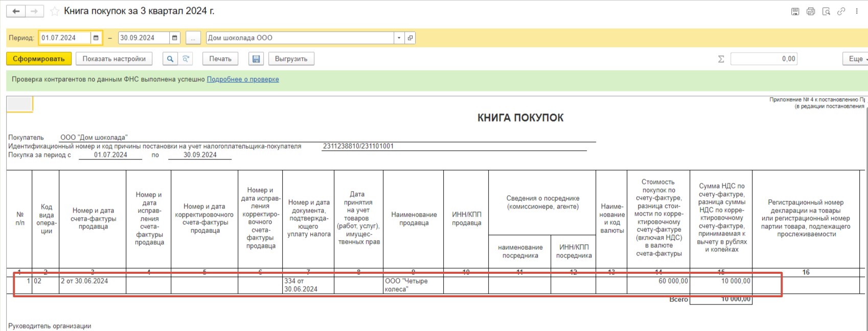Image resolution: width=868 pixels, height=331 pixels.
Task: Open print preview icon in the title bar
Action: point(826,11)
